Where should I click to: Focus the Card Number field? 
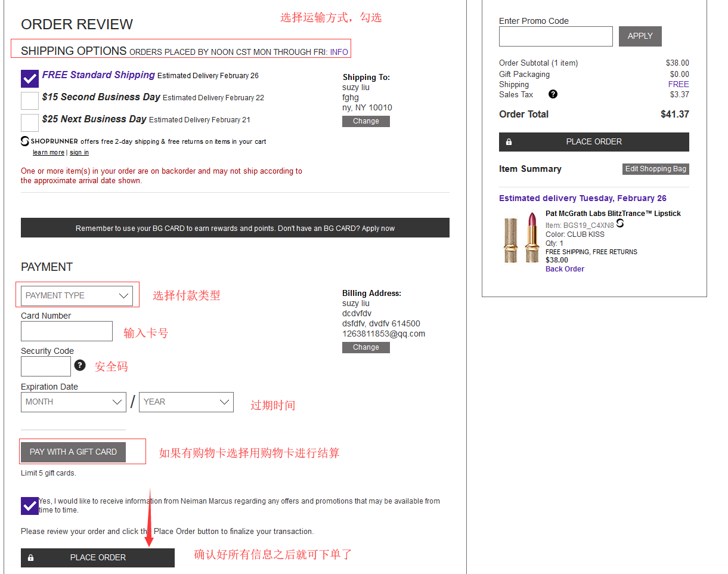(x=67, y=331)
